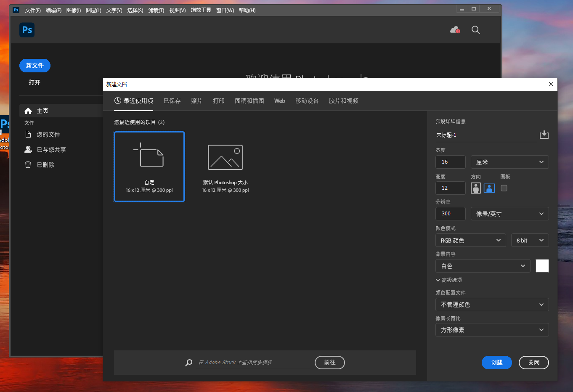Select the 默认 Photoshop 大小 preset
Screen dimensions: 573x392
(225, 167)
